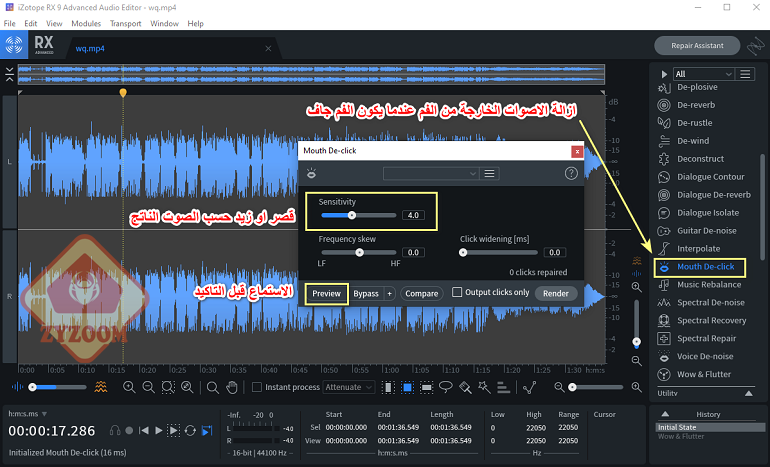Viewport: 770px width, 467px height.
Task: Click the plus button beside Bypass
Action: 389,294
